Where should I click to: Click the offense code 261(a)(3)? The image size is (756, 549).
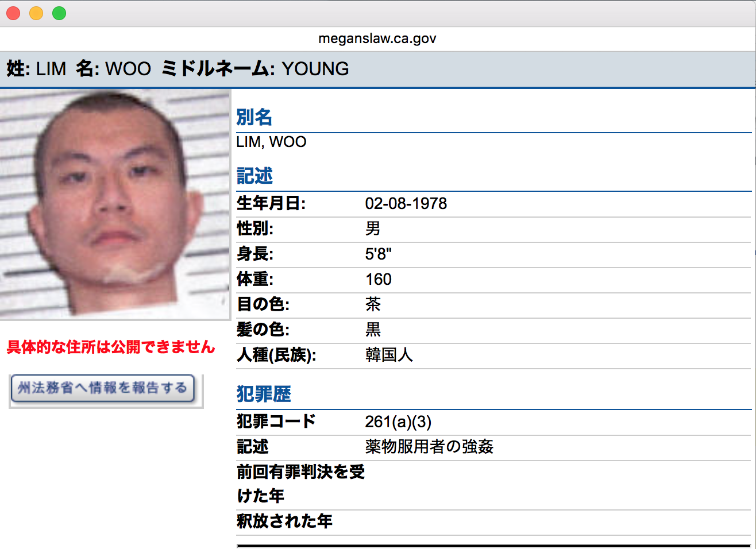(398, 422)
